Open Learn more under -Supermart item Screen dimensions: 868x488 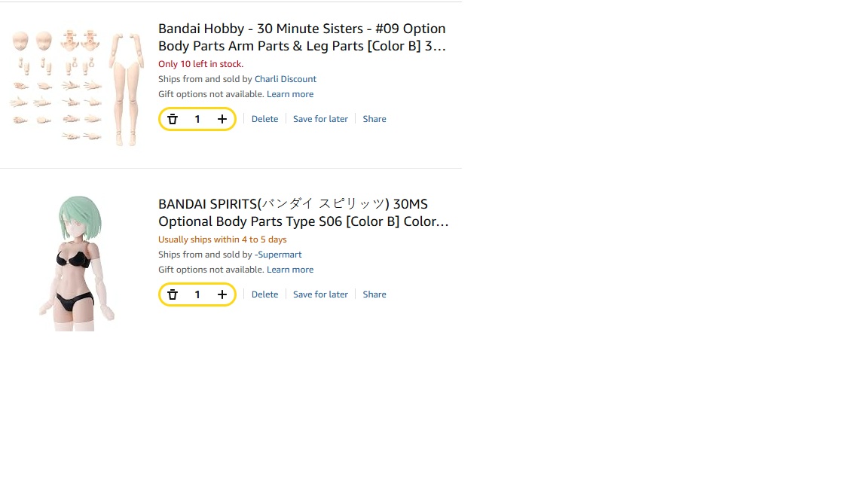(290, 270)
